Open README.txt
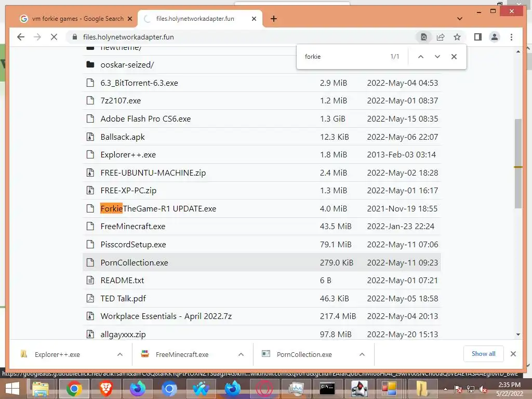This screenshot has width=532, height=399. (122, 280)
